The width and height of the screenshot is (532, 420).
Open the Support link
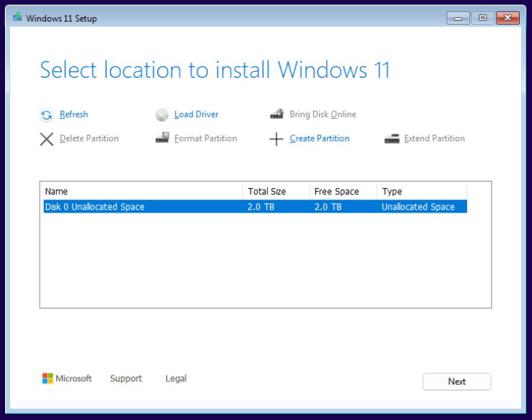coord(126,379)
